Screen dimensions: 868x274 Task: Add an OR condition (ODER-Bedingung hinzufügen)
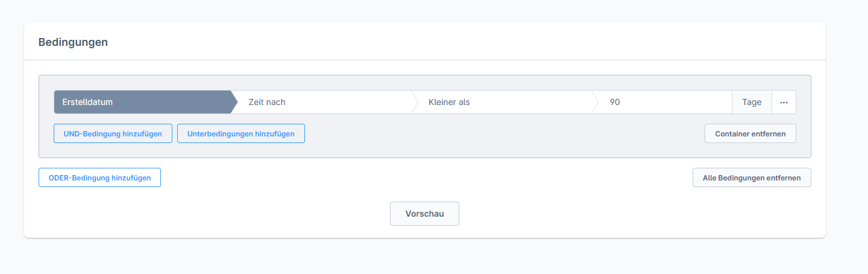(99, 177)
